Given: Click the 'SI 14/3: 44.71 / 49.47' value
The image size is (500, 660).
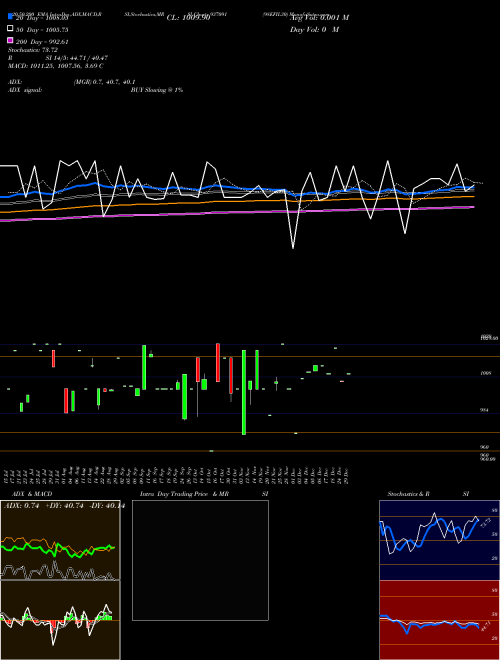Looking at the screenshot, I should (x=77, y=58).
